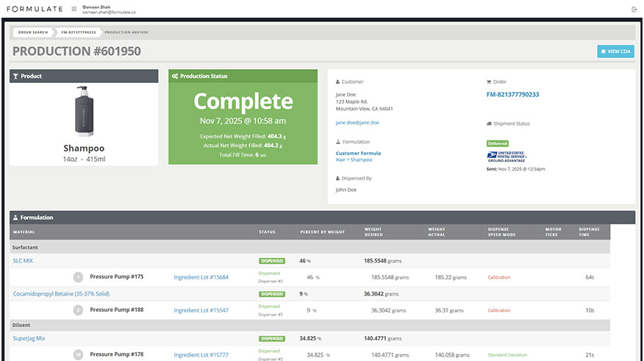
Task: Open the Customer Formula link
Action: point(358,153)
